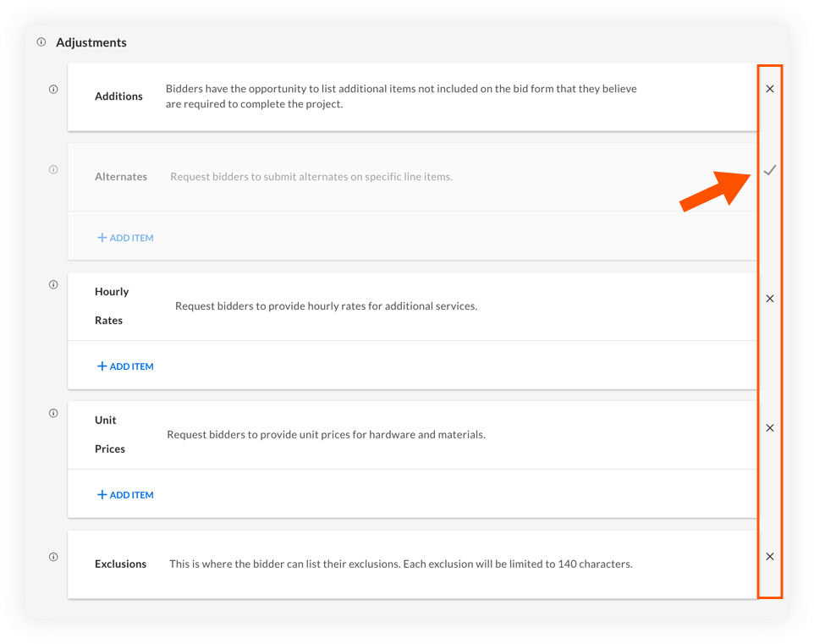Select the Alternates section header
The height and width of the screenshot is (644, 814).
coord(121,176)
